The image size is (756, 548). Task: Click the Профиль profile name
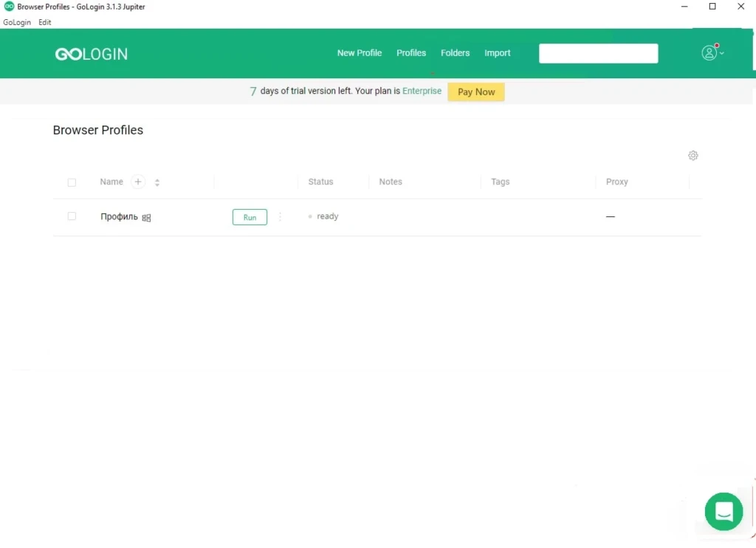(x=119, y=216)
